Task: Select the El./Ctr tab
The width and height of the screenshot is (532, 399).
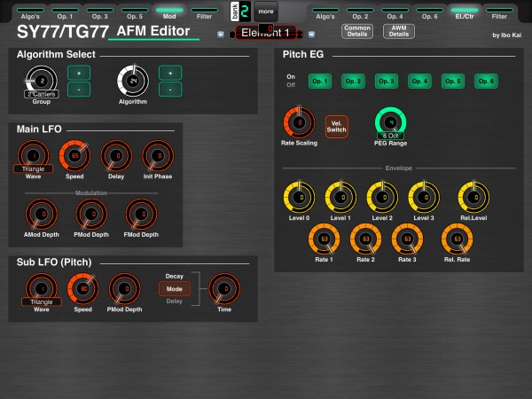Action: click(x=465, y=13)
